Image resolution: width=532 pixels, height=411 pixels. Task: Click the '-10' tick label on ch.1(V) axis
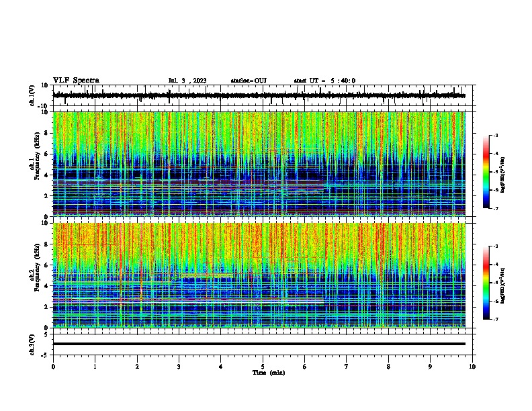[43, 106]
